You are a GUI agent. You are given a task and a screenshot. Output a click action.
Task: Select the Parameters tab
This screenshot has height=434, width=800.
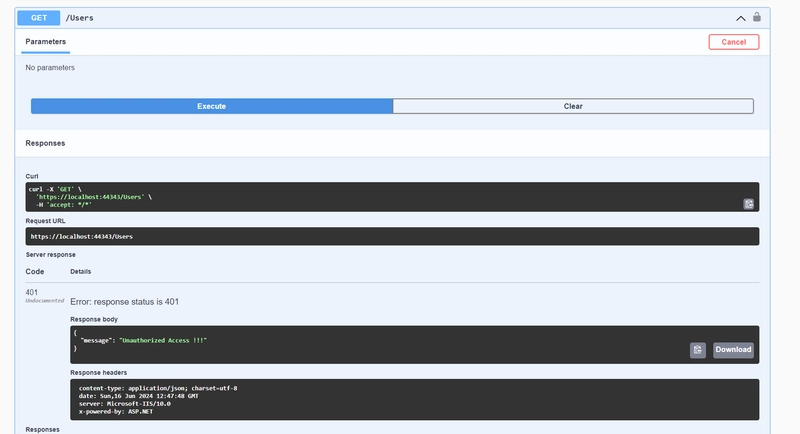(x=46, y=42)
